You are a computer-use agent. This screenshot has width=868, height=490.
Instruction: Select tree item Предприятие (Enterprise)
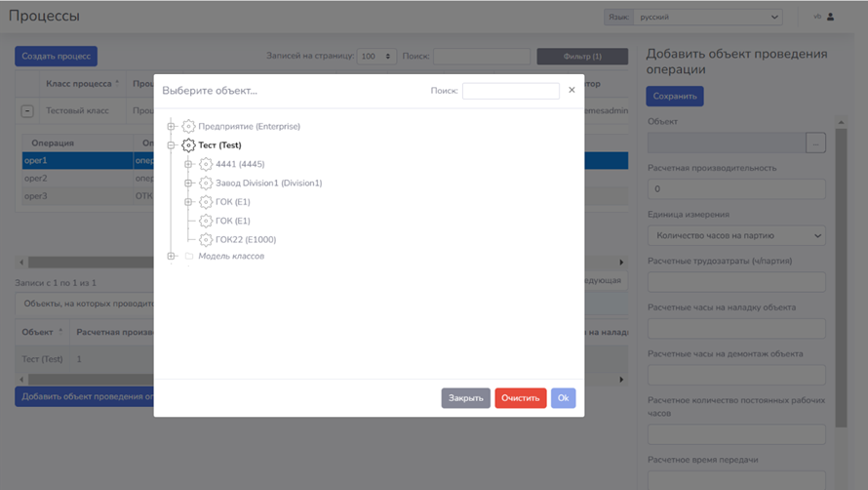pos(249,126)
